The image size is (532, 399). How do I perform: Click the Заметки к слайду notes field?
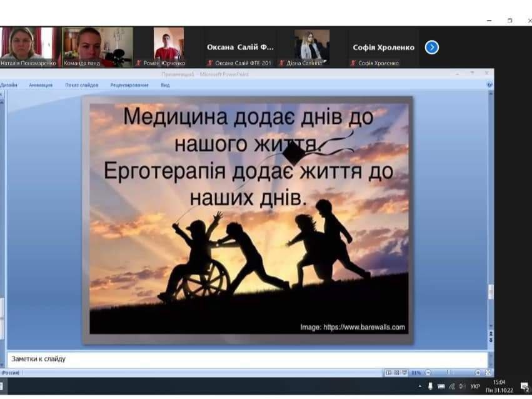247,359
